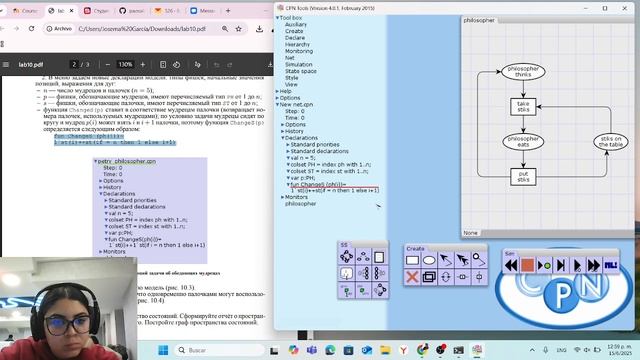Pick the red X delete tool
This screenshot has height=360, width=640.
412,277
